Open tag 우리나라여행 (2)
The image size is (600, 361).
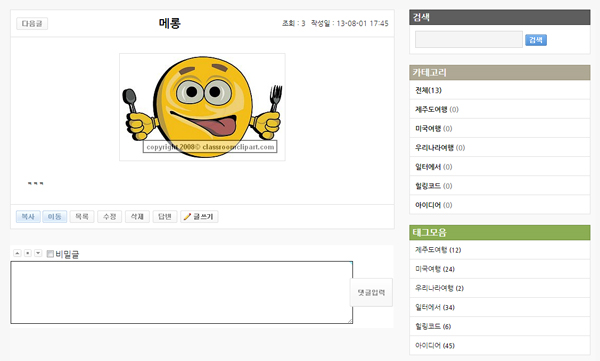439,288
